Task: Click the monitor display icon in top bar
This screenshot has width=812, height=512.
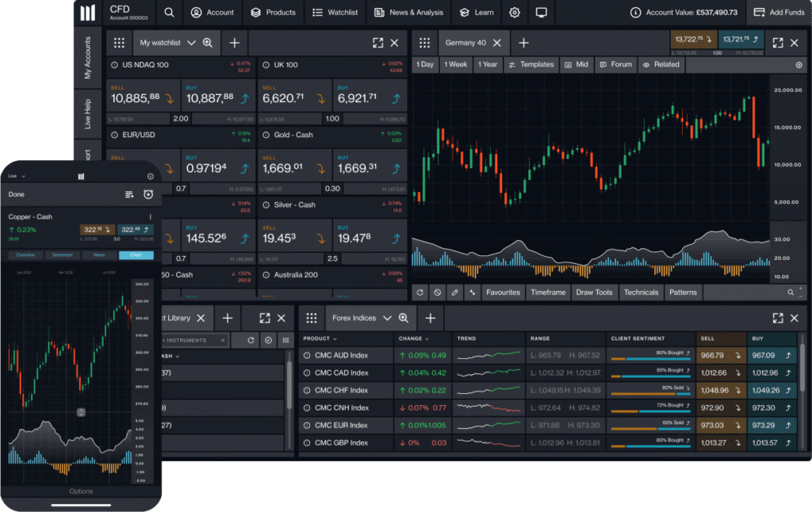Action: 541,13
